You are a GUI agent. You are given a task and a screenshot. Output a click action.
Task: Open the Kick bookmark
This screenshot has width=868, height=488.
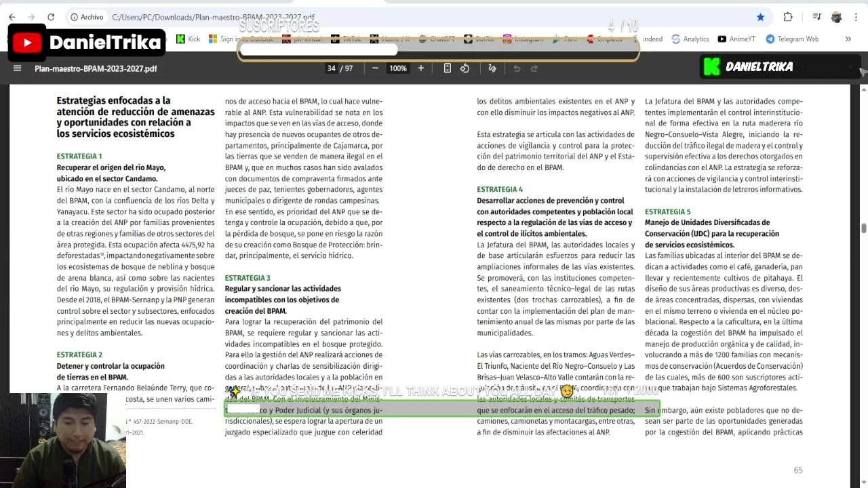[x=188, y=39]
